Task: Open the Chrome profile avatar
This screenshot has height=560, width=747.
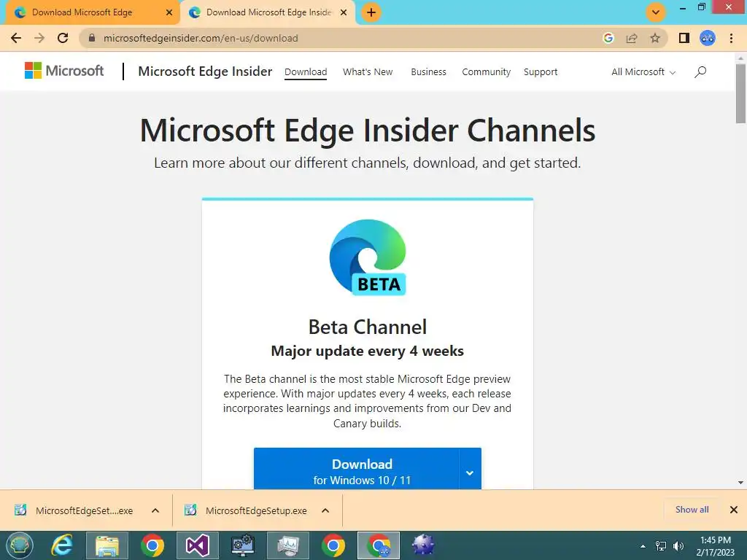Action: coord(708,38)
